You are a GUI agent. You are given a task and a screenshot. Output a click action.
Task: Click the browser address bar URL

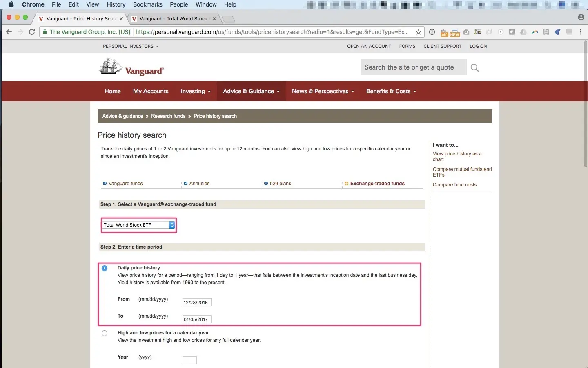[272, 32]
